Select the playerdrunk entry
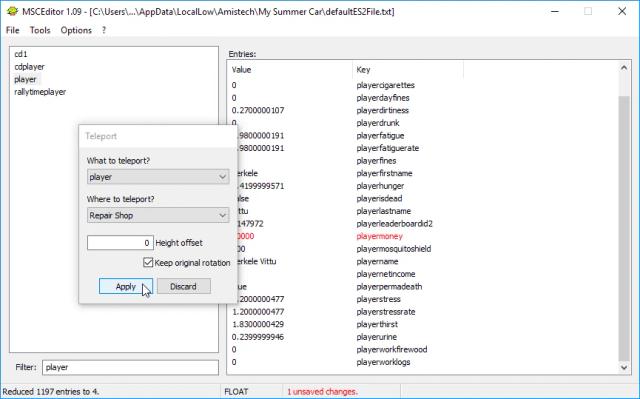This screenshot has width=640, height=399. [378, 123]
